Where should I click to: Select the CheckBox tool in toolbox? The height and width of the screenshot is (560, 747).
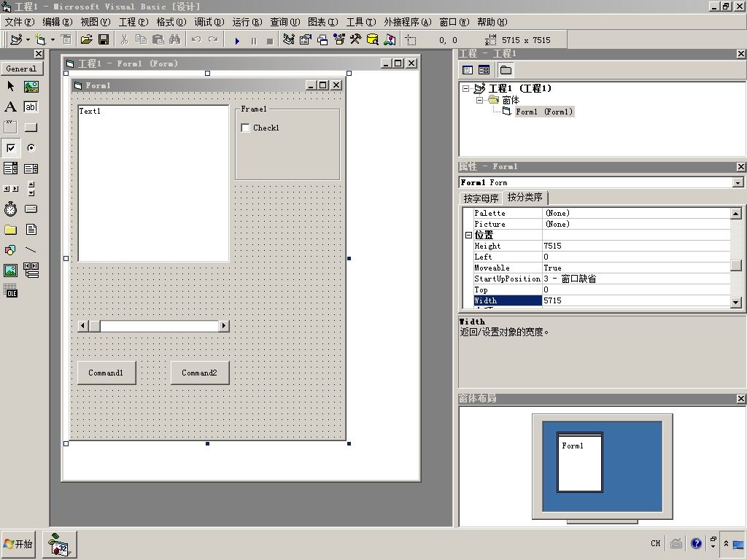click(10, 147)
